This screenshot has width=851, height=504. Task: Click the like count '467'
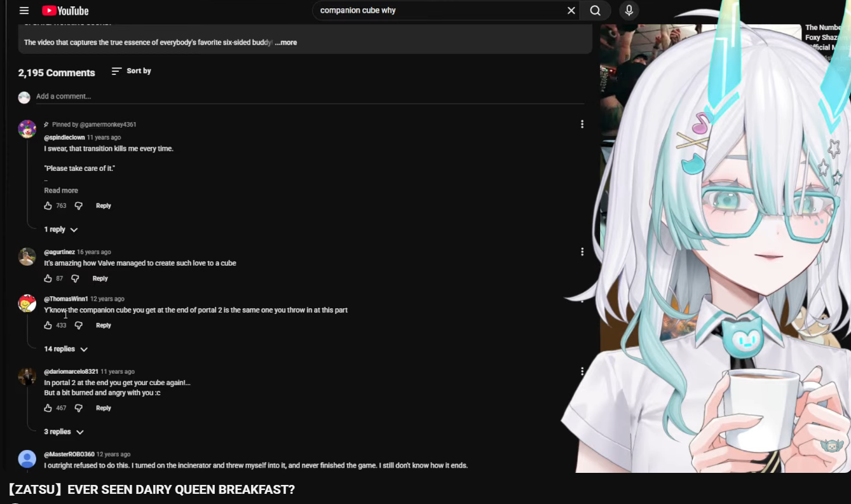click(x=61, y=408)
